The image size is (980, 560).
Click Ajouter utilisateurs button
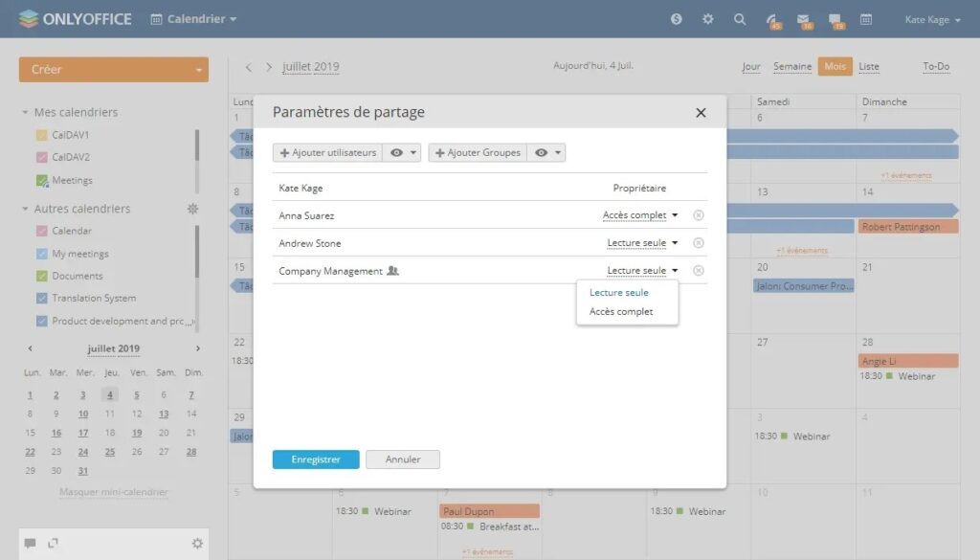[x=327, y=152]
